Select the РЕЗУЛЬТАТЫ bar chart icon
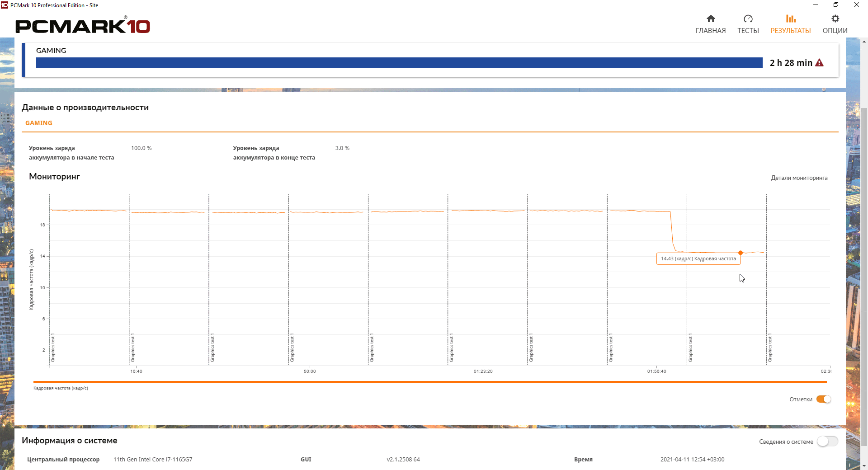The image size is (868, 470). 791,19
